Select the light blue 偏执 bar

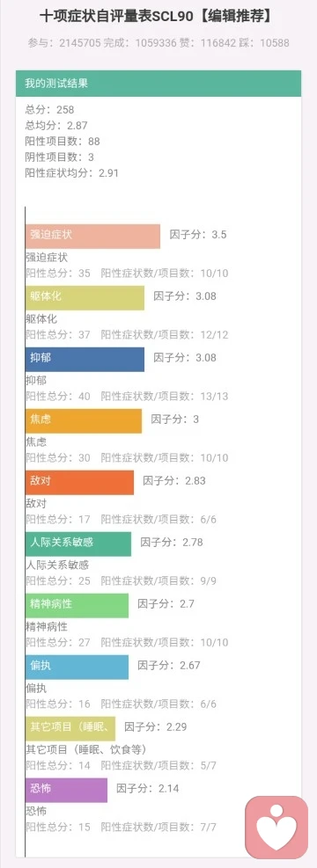click(x=77, y=667)
